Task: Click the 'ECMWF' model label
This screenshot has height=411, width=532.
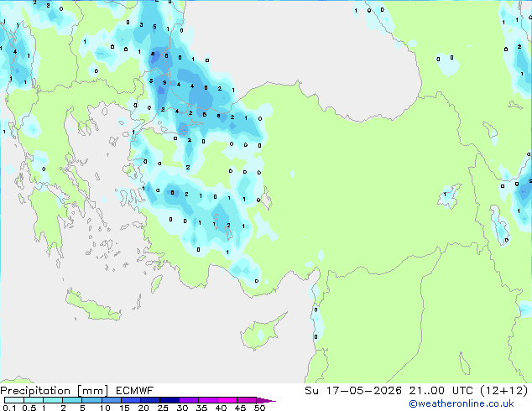Action: tap(135, 391)
